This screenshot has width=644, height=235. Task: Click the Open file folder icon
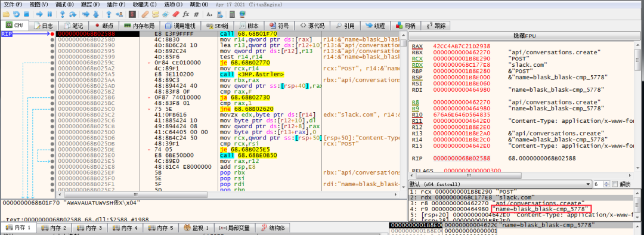click(x=6, y=14)
